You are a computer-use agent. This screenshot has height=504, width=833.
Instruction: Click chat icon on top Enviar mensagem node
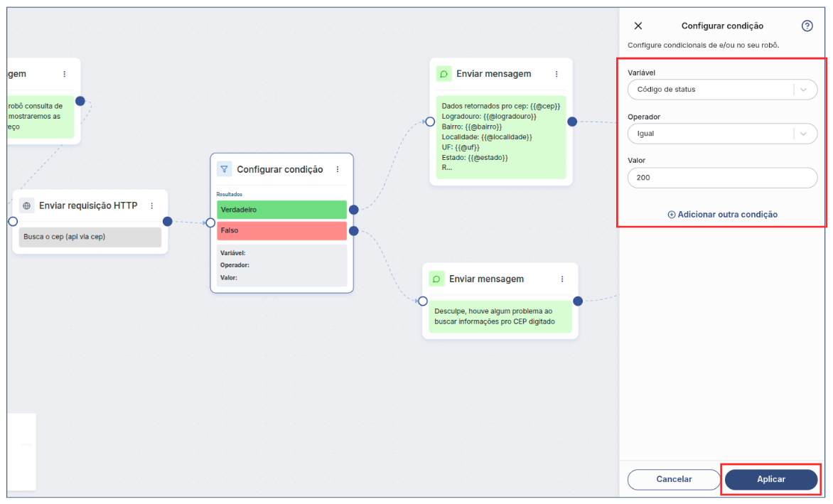[444, 74]
